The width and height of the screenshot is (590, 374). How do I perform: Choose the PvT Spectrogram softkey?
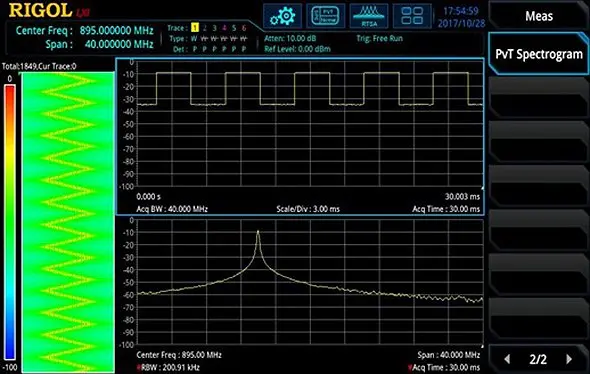click(539, 54)
